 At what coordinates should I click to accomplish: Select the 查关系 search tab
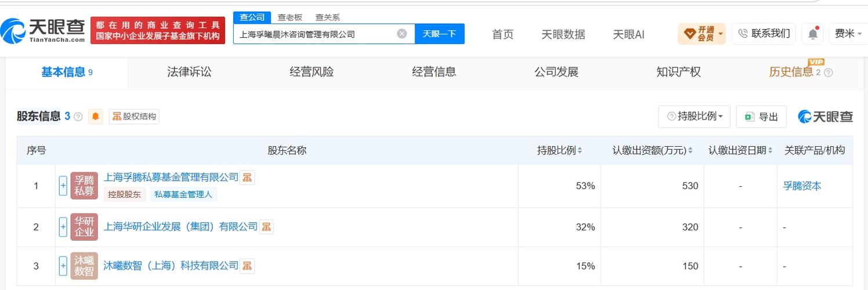[328, 17]
